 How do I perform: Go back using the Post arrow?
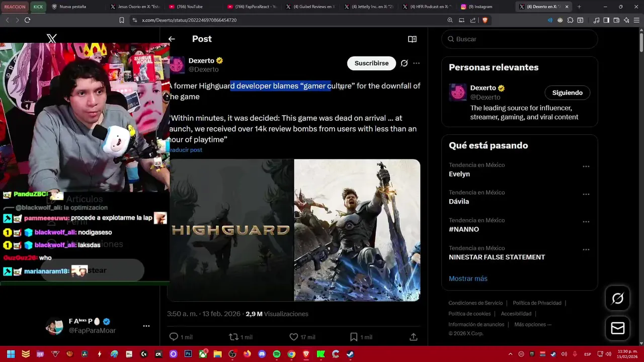coord(172,39)
